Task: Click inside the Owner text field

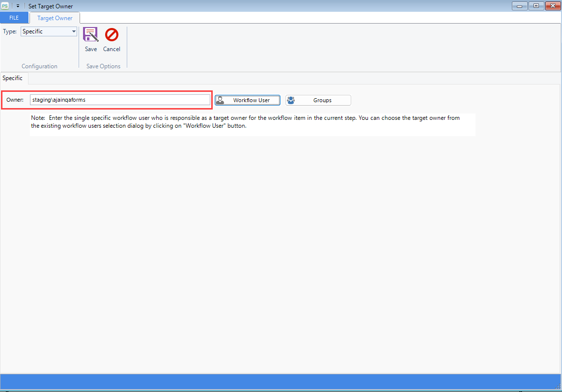Action: coord(120,100)
